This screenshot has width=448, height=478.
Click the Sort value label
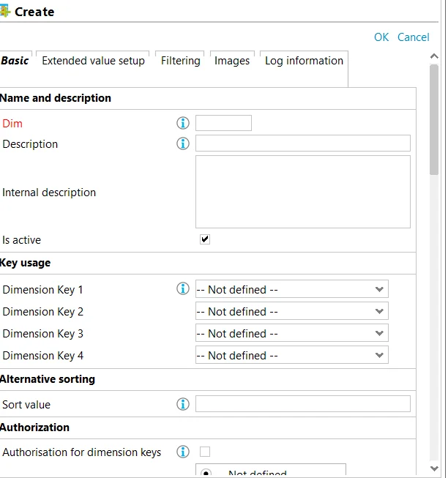26,405
